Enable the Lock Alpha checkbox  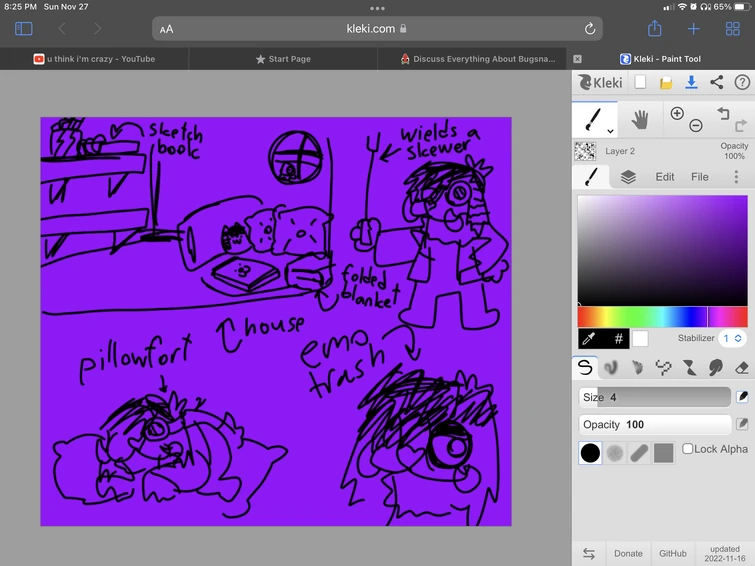(688, 449)
